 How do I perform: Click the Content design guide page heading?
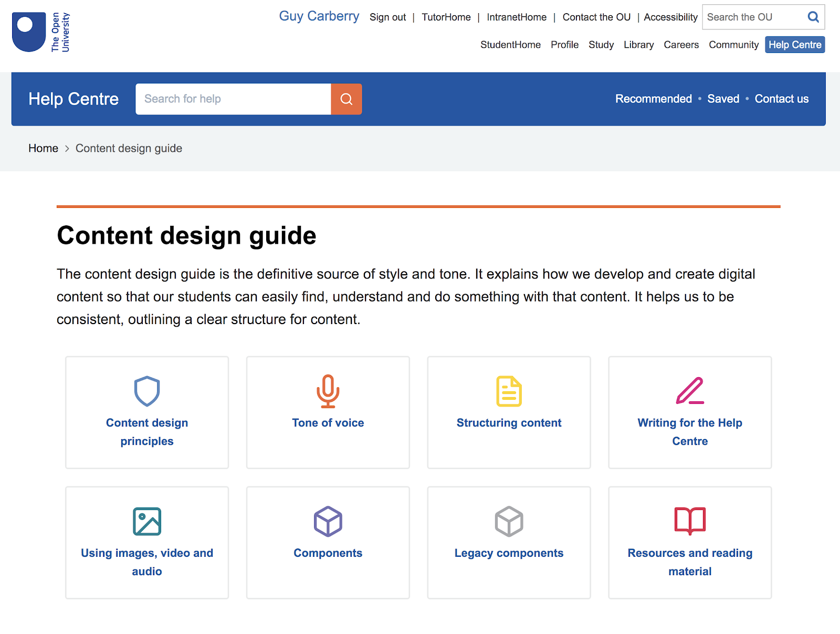[x=186, y=235]
